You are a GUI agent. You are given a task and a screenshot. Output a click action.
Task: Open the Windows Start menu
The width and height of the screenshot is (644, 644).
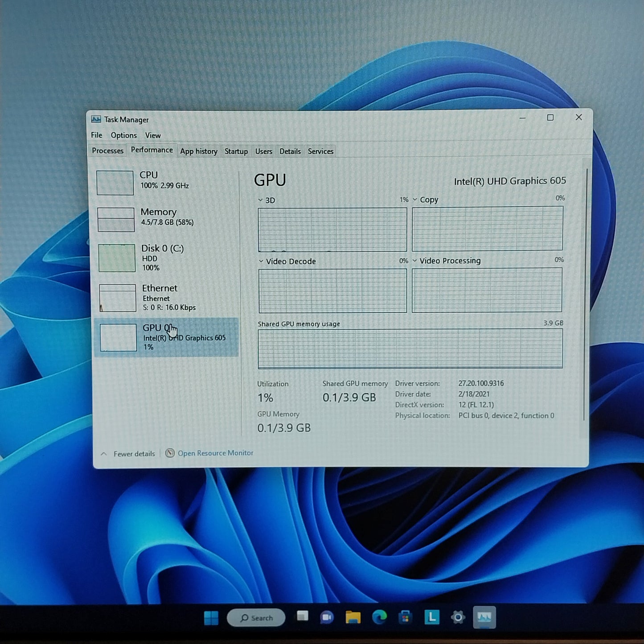click(x=211, y=618)
